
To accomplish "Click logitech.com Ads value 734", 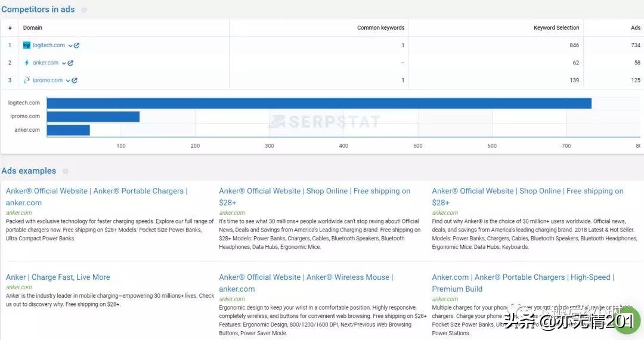I will [636, 45].
